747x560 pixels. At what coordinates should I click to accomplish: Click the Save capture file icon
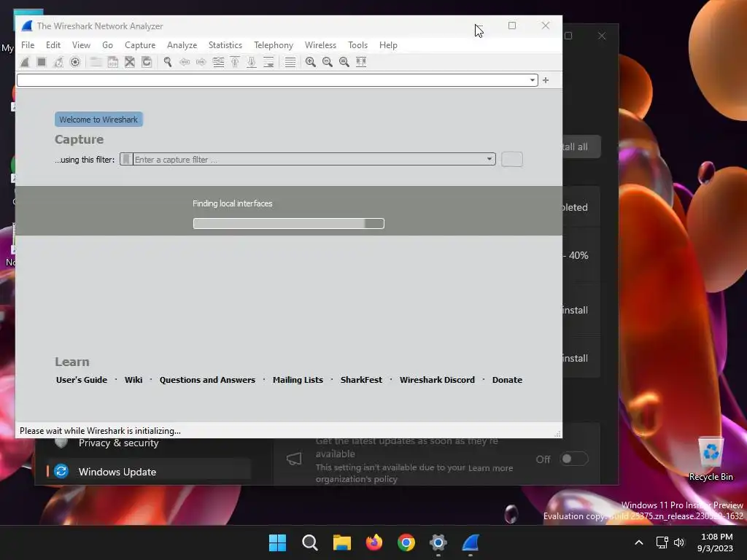click(x=113, y=62)
